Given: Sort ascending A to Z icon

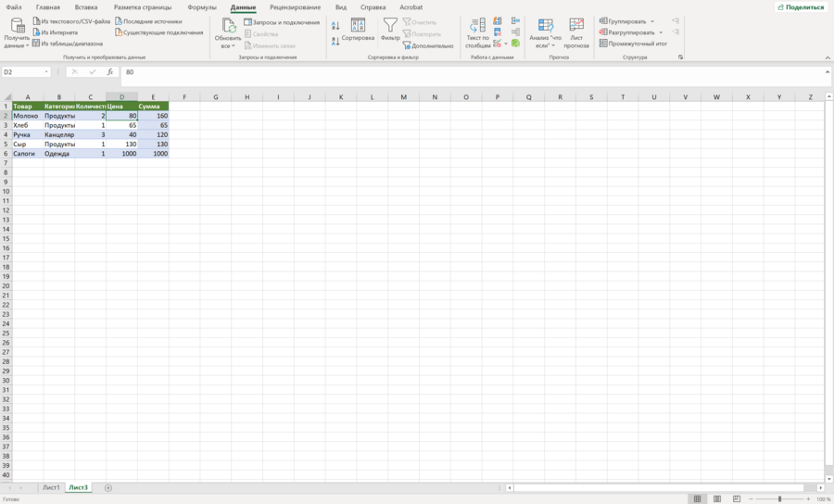Looking at the screenshot, I should pos(335,26).
